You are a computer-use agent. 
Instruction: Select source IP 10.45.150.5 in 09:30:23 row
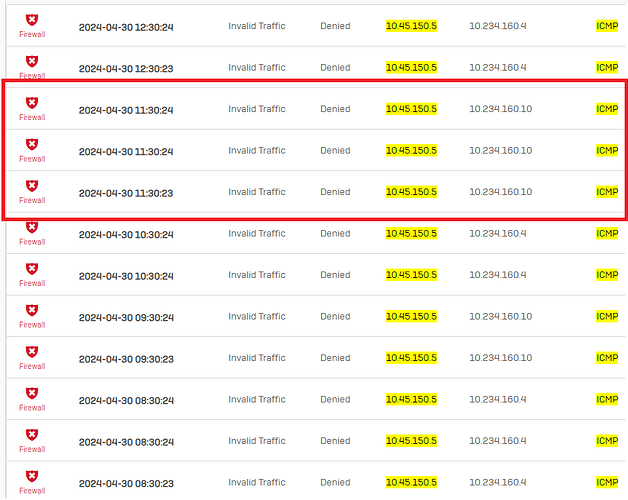point(411,357)
